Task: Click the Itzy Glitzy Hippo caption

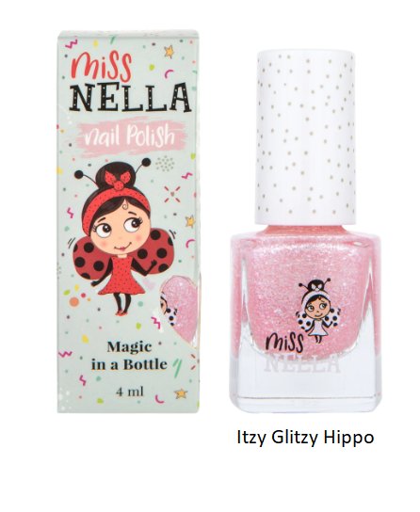Action: click(305, 438)
